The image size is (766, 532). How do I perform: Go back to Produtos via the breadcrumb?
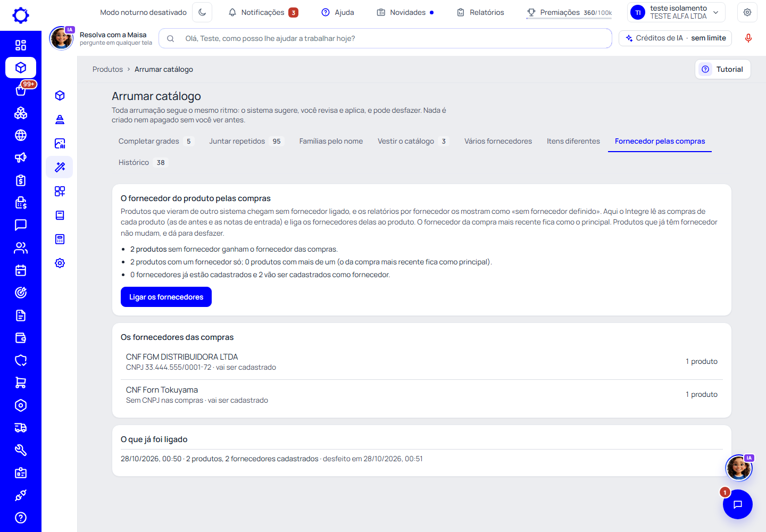pos(107,69)
